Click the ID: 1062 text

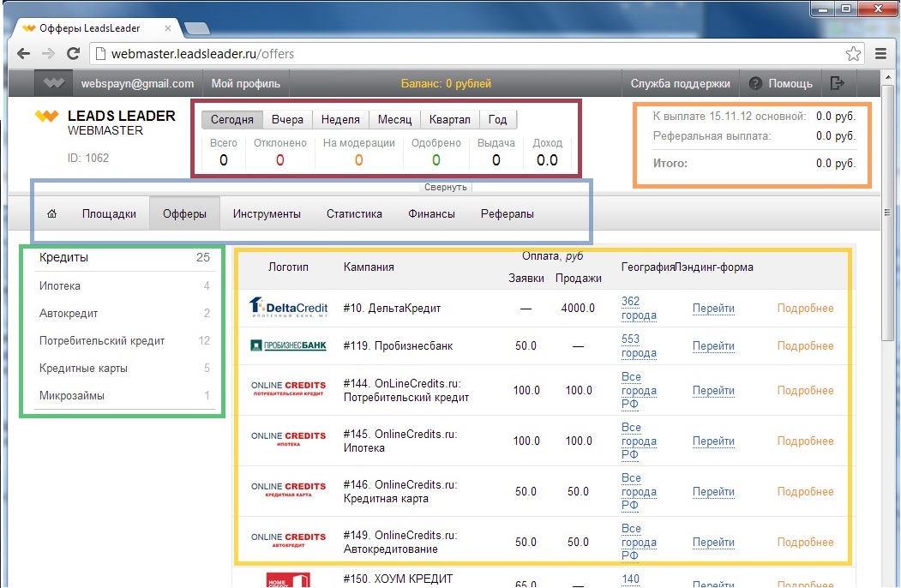(88, 158)
